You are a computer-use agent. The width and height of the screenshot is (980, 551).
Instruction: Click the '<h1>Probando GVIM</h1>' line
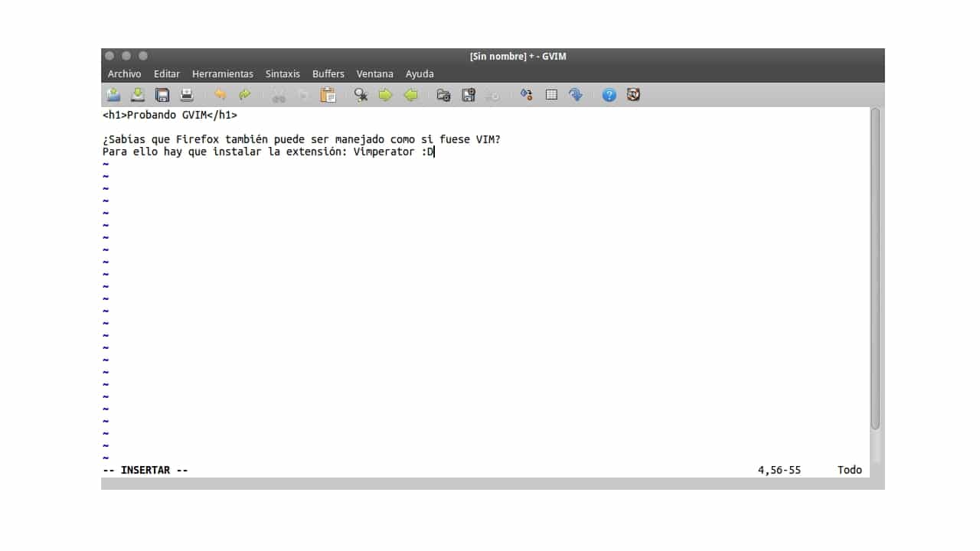click(170, 116)
